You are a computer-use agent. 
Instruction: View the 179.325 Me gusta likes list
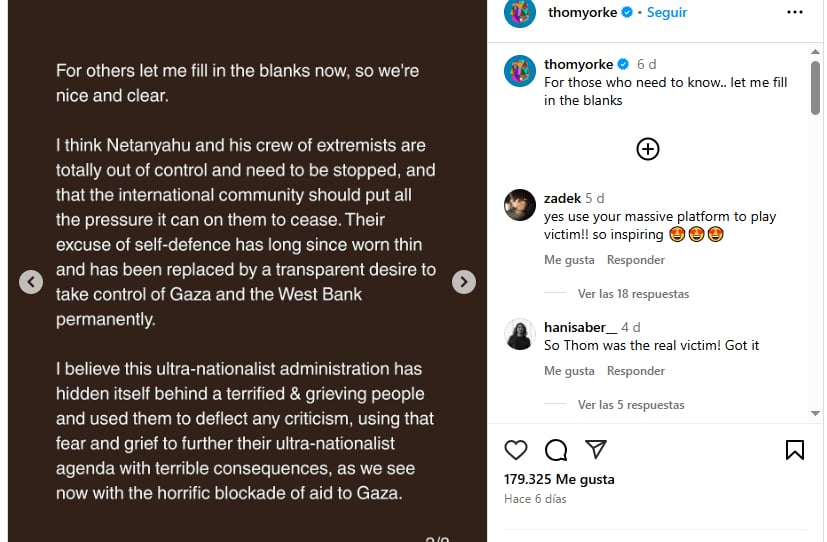tap(559, 479)
